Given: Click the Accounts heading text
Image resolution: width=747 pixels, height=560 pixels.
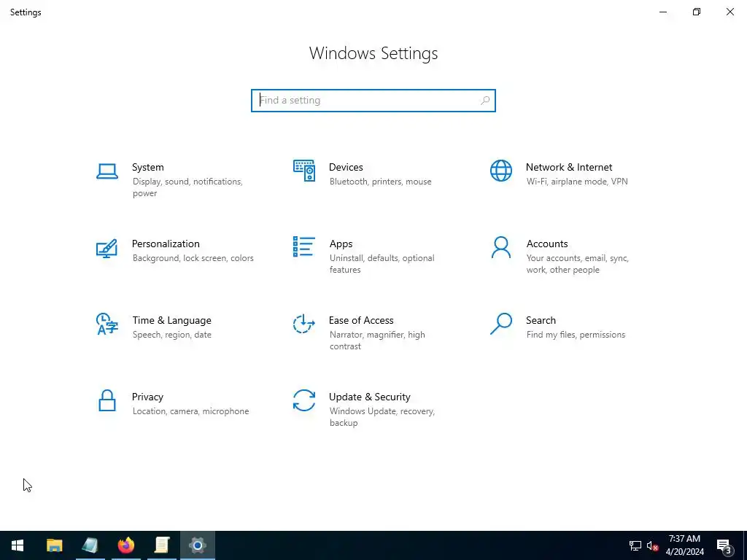Looking at the screenshot, I should [547, 244].
